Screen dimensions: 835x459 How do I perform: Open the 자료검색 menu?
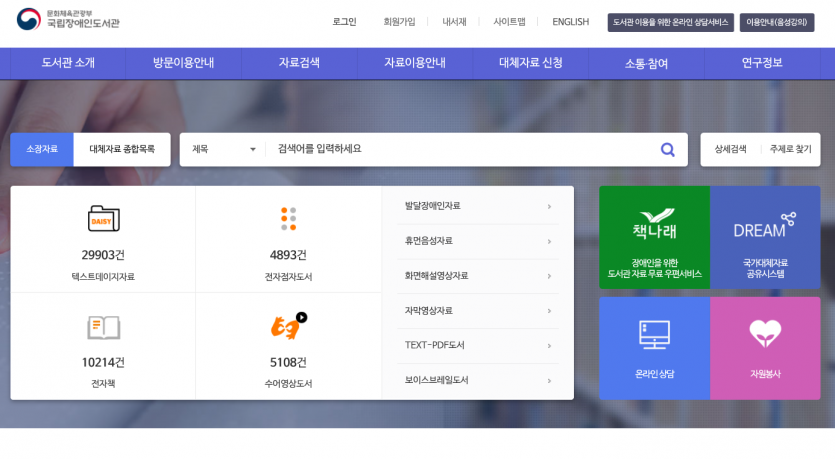(299, 63)
